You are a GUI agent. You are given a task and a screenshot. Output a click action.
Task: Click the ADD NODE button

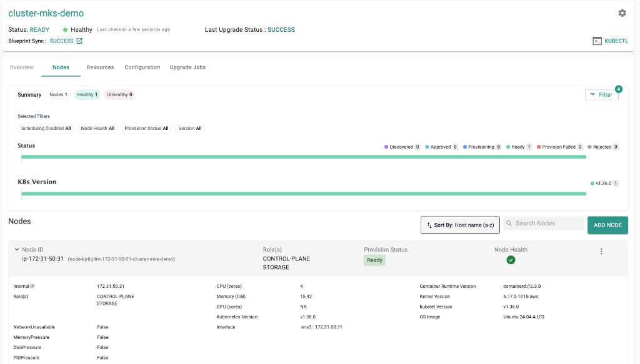(607, 225)
